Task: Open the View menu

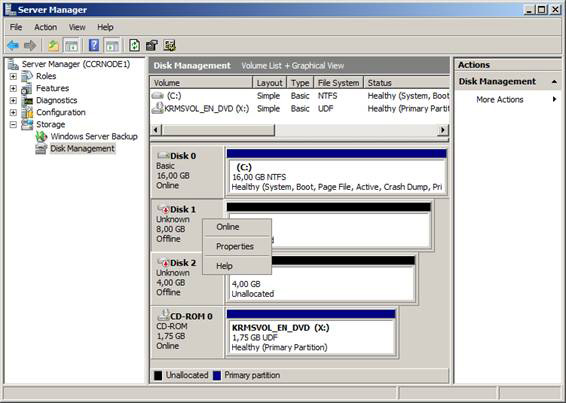Action: [x=77, y=27]
